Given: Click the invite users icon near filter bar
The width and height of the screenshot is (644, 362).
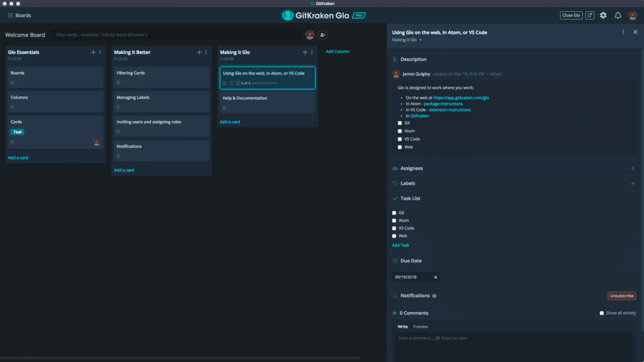Looking at the screenshot, I should point(322,35).
